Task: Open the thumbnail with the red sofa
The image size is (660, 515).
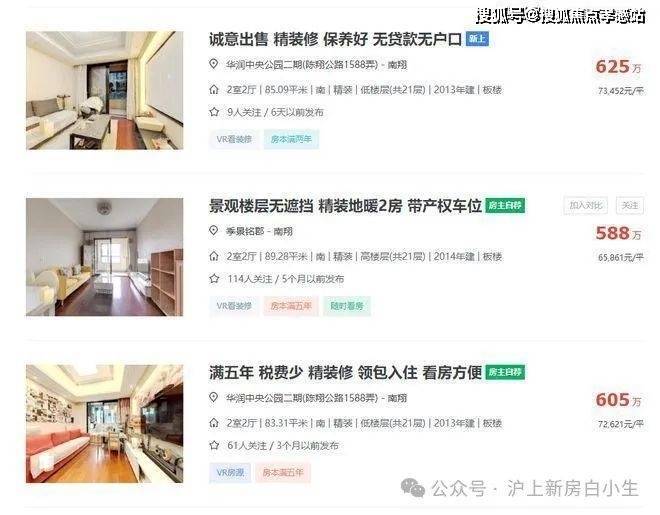Action: [104, 424]
